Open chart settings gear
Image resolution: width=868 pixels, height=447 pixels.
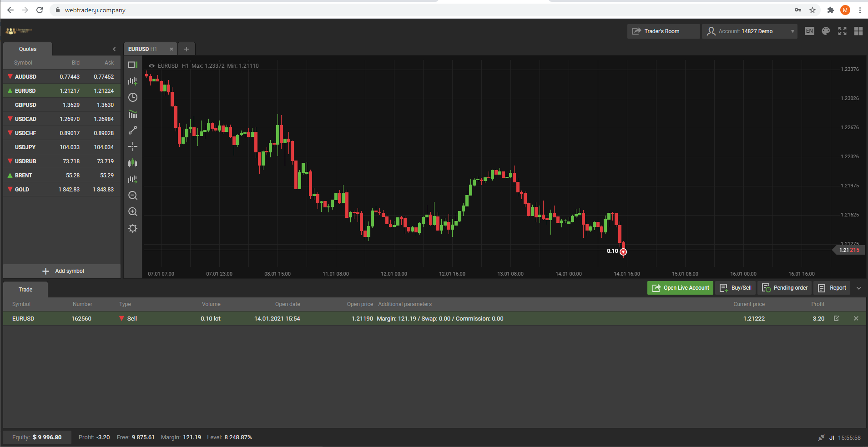click(133, 228)
